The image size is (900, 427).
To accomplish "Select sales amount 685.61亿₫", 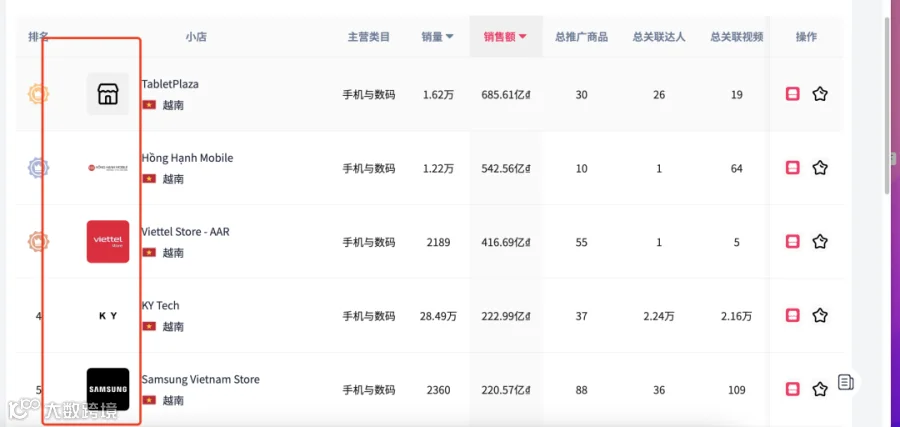I will pyautogui.click(x=506, y=95).
